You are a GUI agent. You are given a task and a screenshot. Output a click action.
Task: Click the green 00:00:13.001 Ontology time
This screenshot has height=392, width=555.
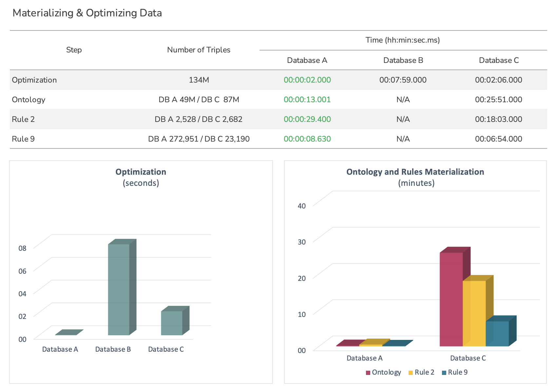307,100
